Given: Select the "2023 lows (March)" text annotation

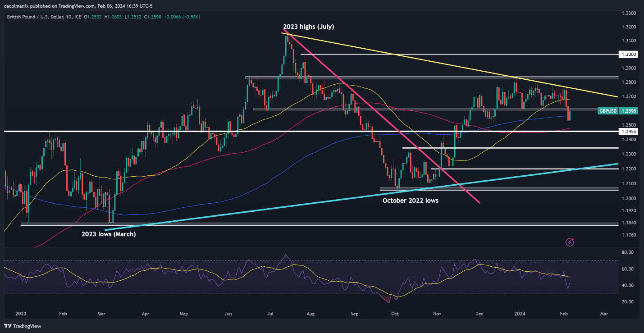Looking at the screenshot, I should (108, 234).
